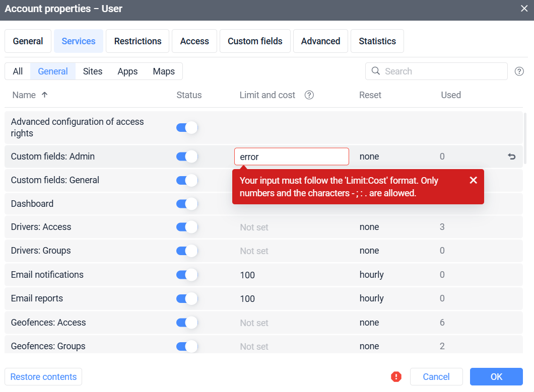Click the help icon next to search
Screen dimensions: 534x392
point(519,71)
